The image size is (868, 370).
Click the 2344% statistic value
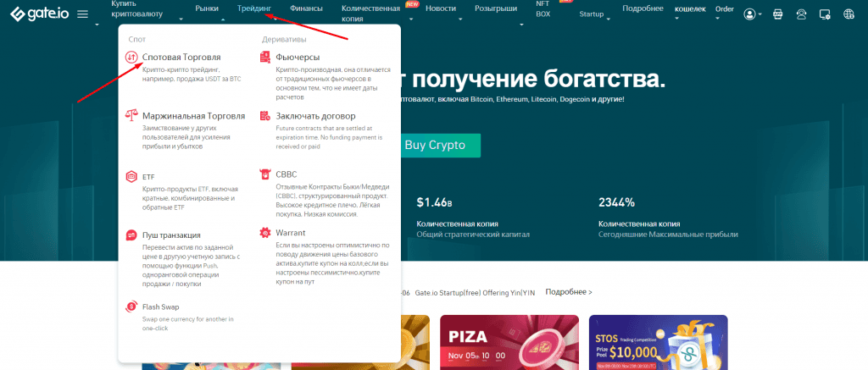point(617,202)
